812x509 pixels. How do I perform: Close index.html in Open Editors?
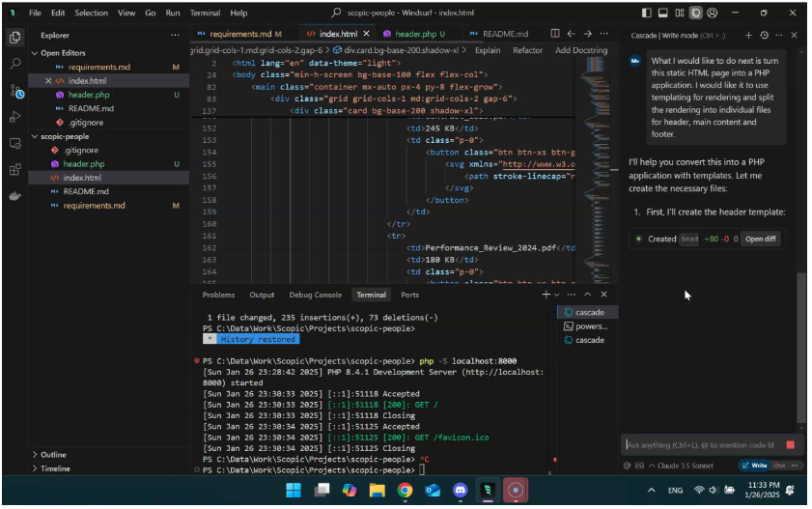click(x=48, y=81)
